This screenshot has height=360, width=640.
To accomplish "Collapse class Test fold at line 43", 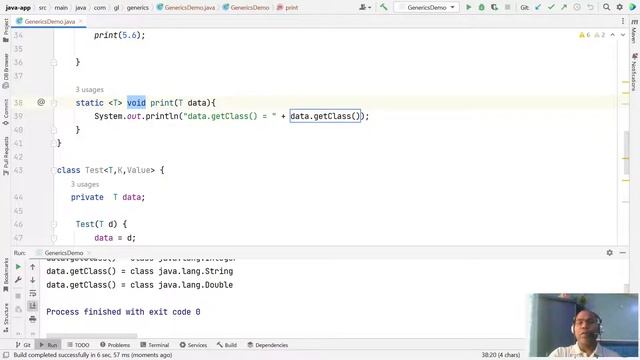I will [x=53, y=170].
